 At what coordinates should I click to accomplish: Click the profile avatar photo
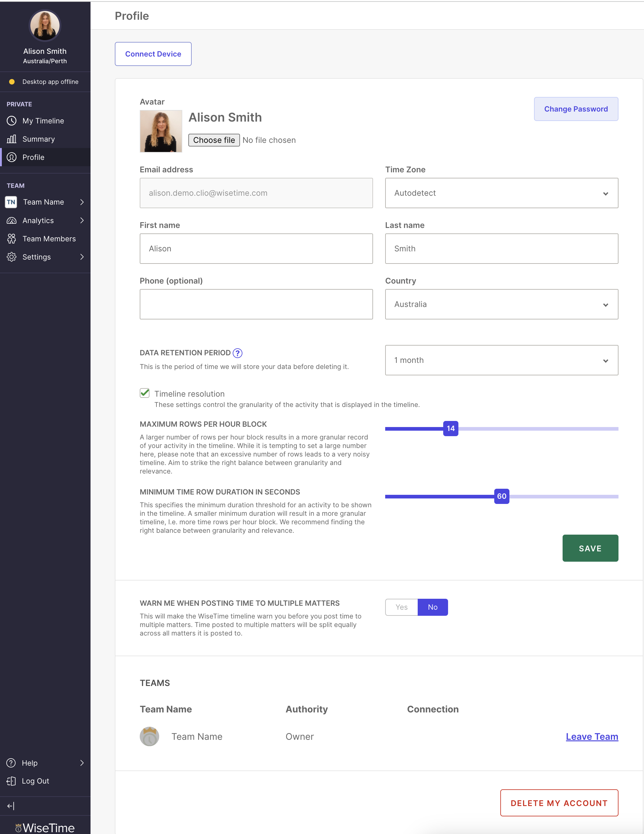(x=161, y=131)
